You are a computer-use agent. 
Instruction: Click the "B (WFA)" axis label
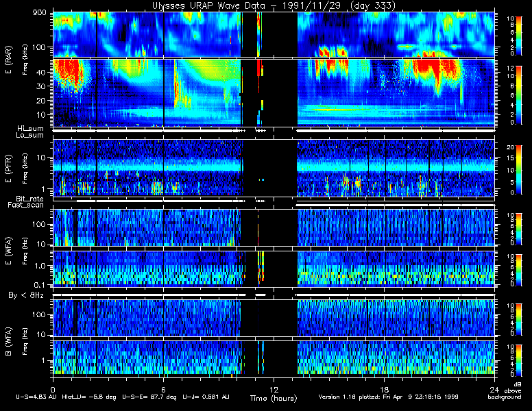(8, 342)
